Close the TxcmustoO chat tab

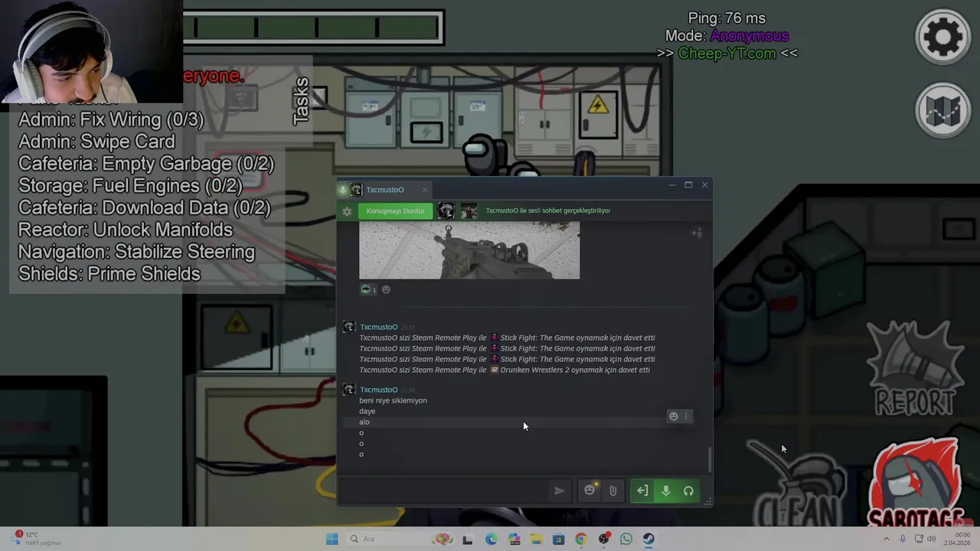coord(425,190)
